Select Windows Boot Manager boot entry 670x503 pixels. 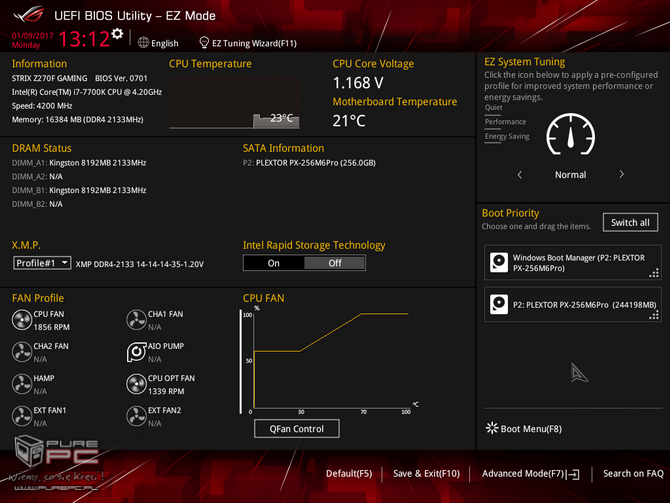(573, 263)
